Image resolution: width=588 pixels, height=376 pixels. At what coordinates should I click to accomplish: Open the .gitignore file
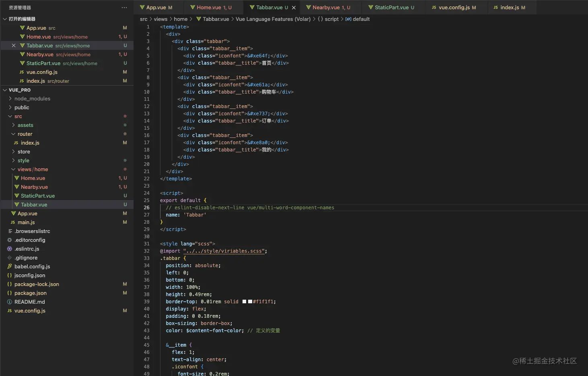(67, 257)
